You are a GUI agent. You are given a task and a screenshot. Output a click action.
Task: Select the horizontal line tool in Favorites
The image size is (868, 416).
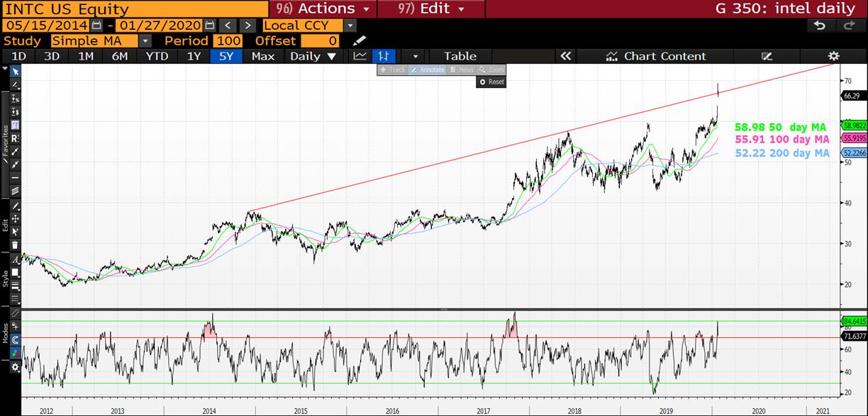15,177
